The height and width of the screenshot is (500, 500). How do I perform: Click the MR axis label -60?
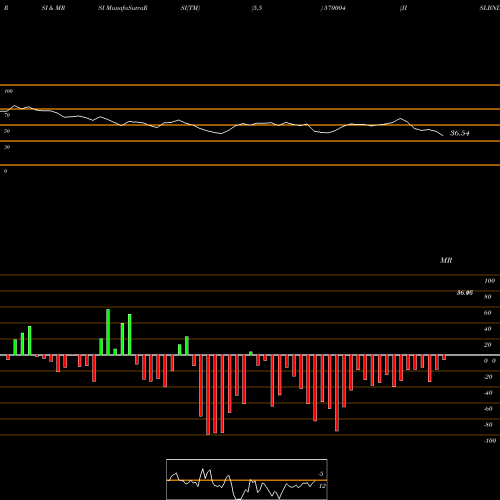click(488, 409)
